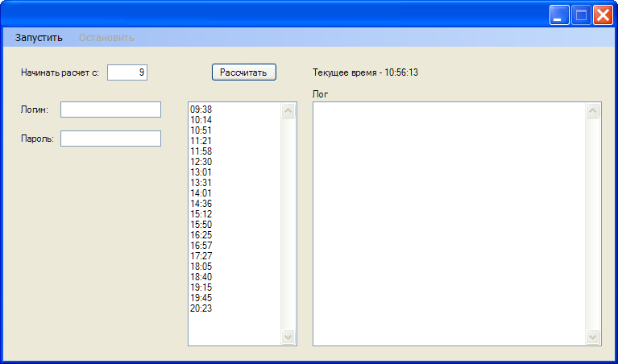Select time entry 15:12
Image resolution: width=618 pixels, height=364 pixels.
tap(201, 214)
